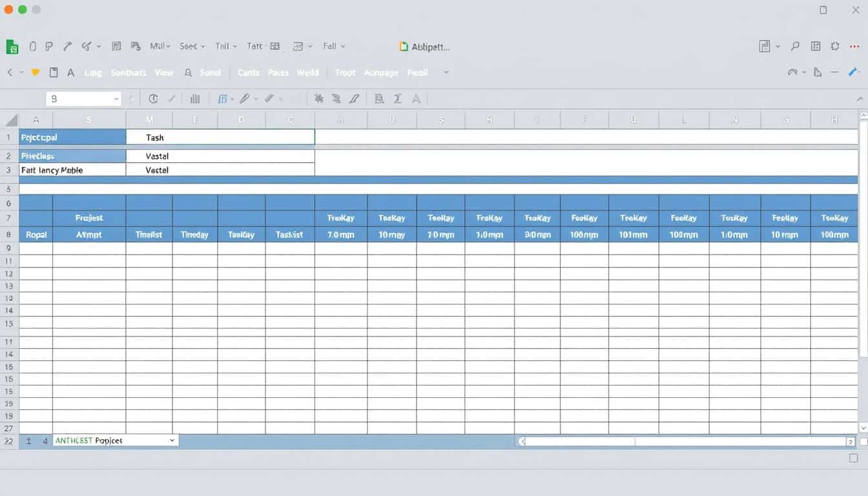Click the table icon left of Mull

point(117,46)
